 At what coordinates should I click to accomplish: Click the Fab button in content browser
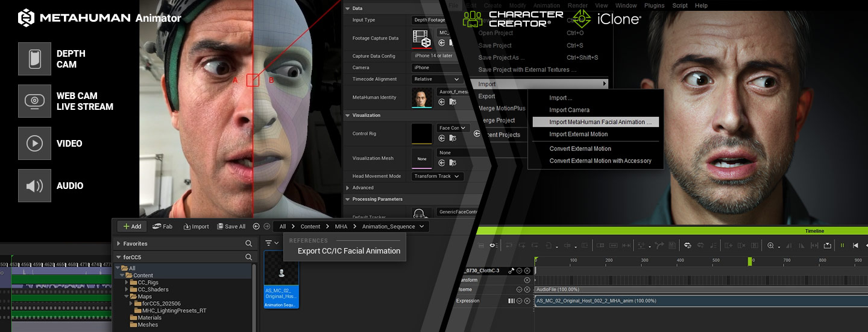[x=162, y=226]
